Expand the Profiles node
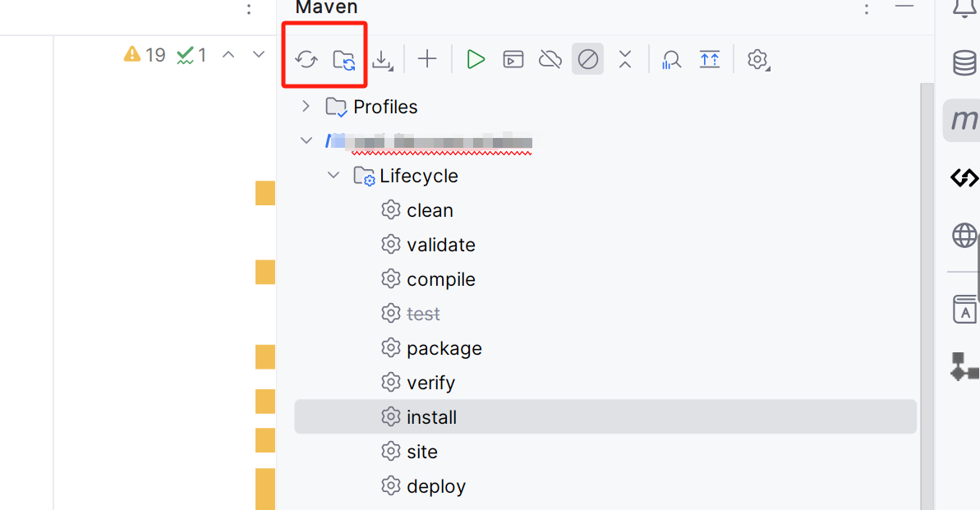 click(306, 106)
